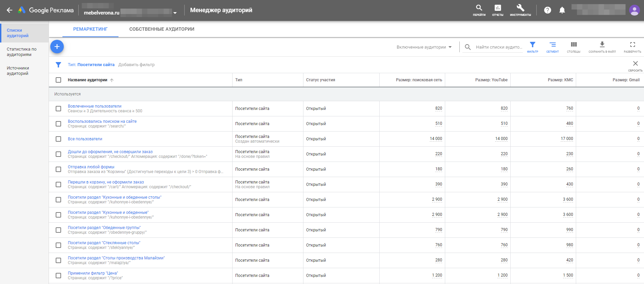Click into the audience list search field
644x284 pixels.
point(499,47)
